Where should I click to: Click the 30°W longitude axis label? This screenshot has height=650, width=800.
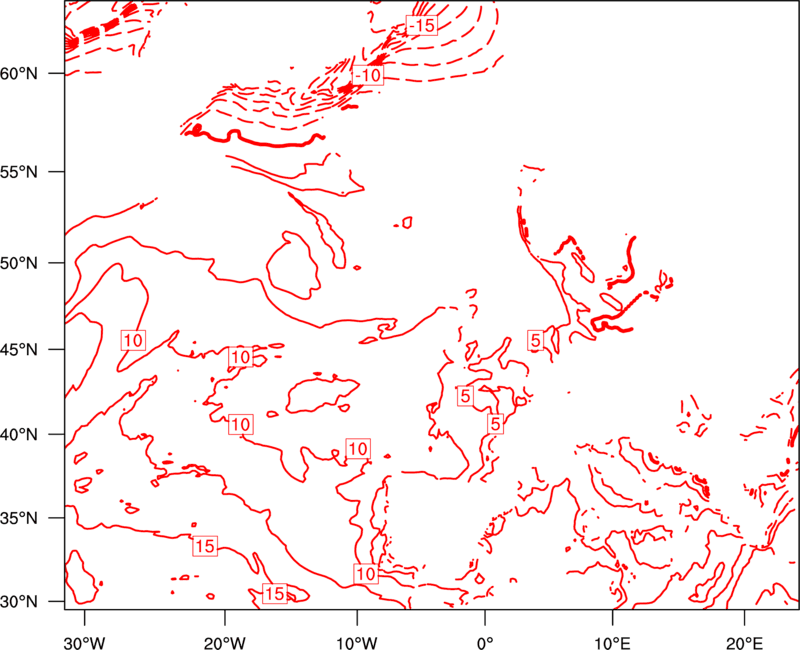pos(85,643)
